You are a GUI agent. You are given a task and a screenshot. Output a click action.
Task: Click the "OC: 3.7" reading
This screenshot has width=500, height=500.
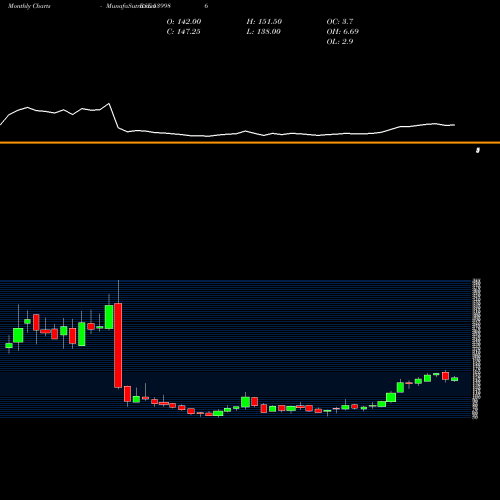pos(340,22)
